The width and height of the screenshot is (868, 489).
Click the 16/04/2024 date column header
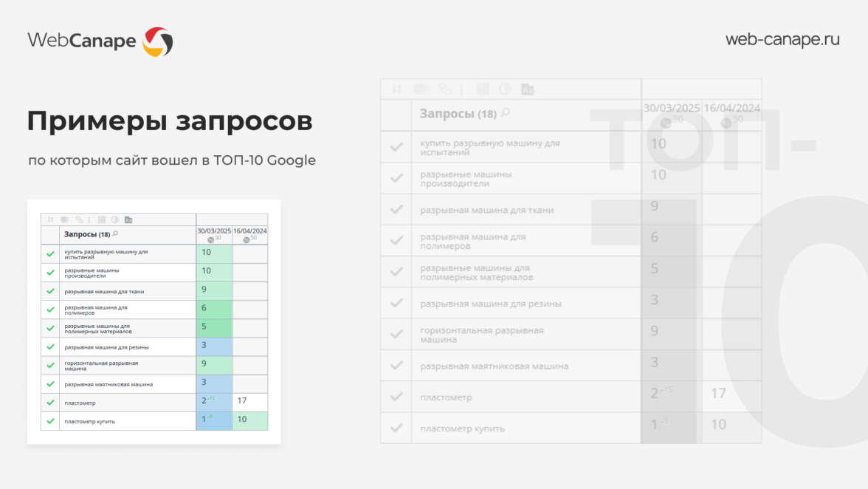click(249, 231)
